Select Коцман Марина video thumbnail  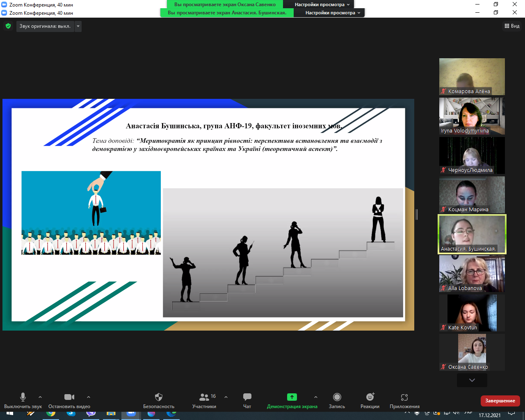[472, 195]
